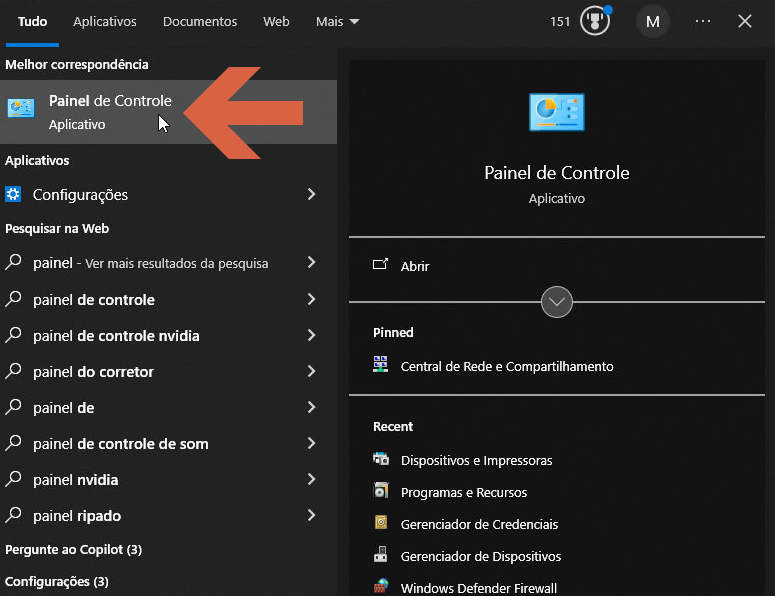Open Programas e Recursos recent item

click(464, 492)
